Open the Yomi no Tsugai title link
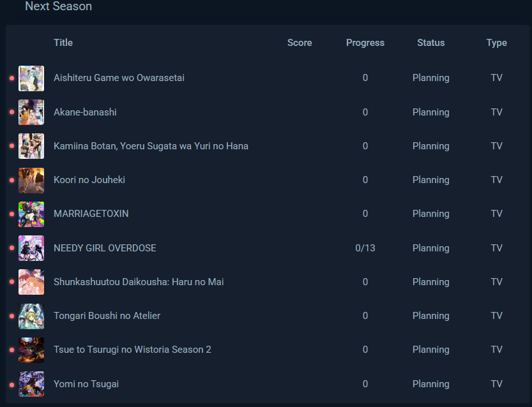The height and width of the screenshot is (407, 532). click(86, 384)
